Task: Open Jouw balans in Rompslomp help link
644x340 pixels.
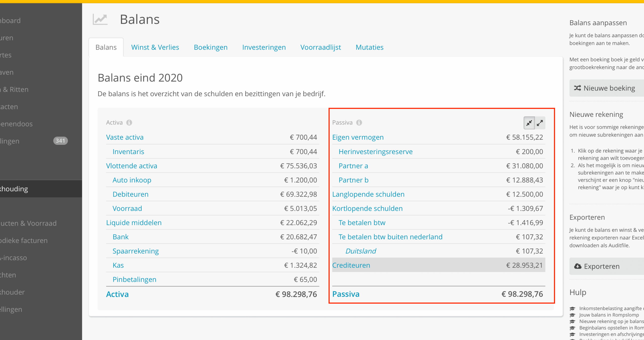Action: [x=609, y=315]
